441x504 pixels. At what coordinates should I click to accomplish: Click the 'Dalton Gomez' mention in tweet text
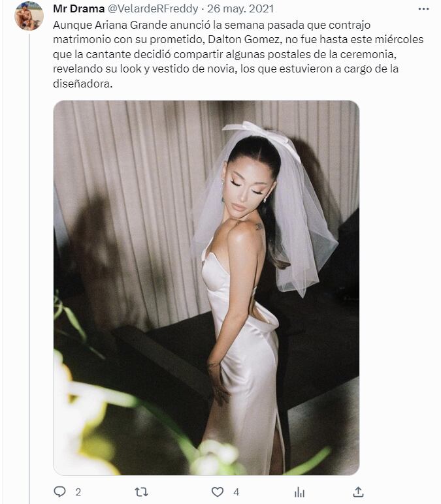(x=244, y=39)
